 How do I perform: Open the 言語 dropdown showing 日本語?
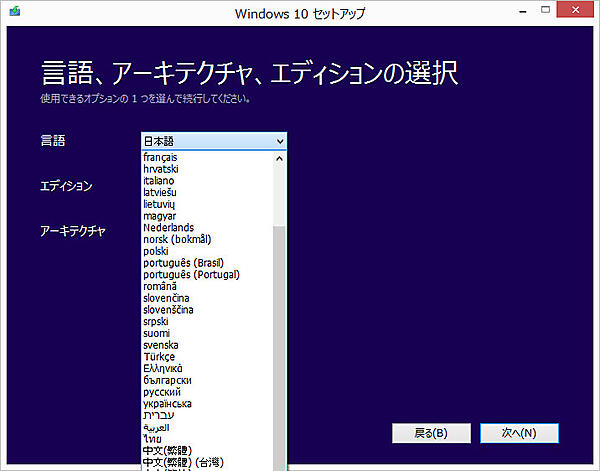click(x=214, y=141)
